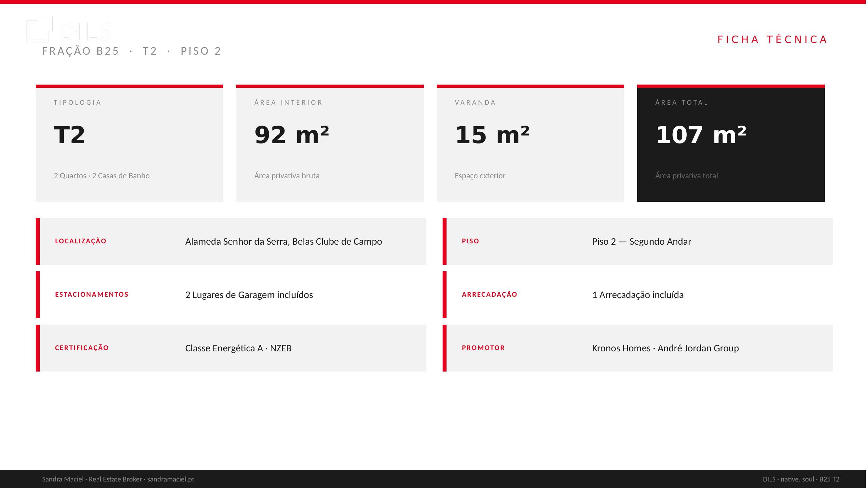This screenshot has width=868, height=488.
Task: Click the faint DILS logo
Action: pyautogui.click(x=69, y=30)
